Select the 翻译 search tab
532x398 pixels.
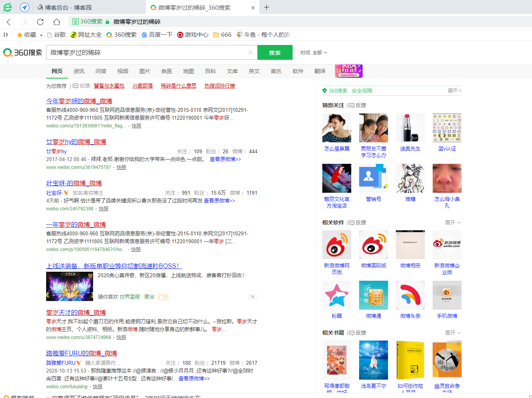320,71
